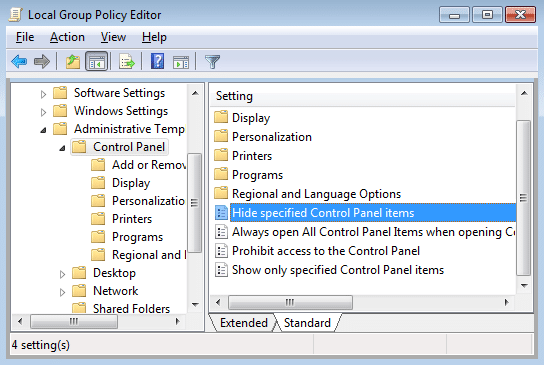The width and height of the screenshot is (544, 365).
Task: Click the policy icon beside Show only specified Control Panel items
Action: (x=221, y=270)
